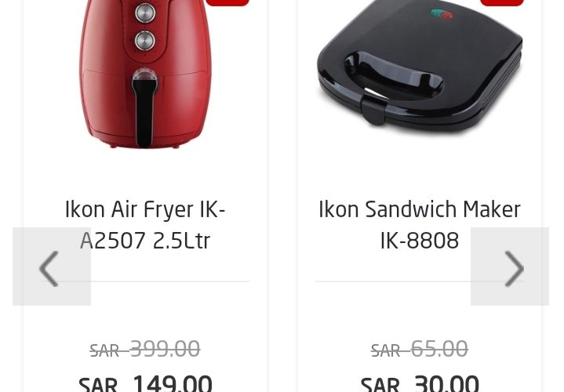Click the crossed-out SAR 65.00 price
The image size is (564, 392).
click(420, 349)
